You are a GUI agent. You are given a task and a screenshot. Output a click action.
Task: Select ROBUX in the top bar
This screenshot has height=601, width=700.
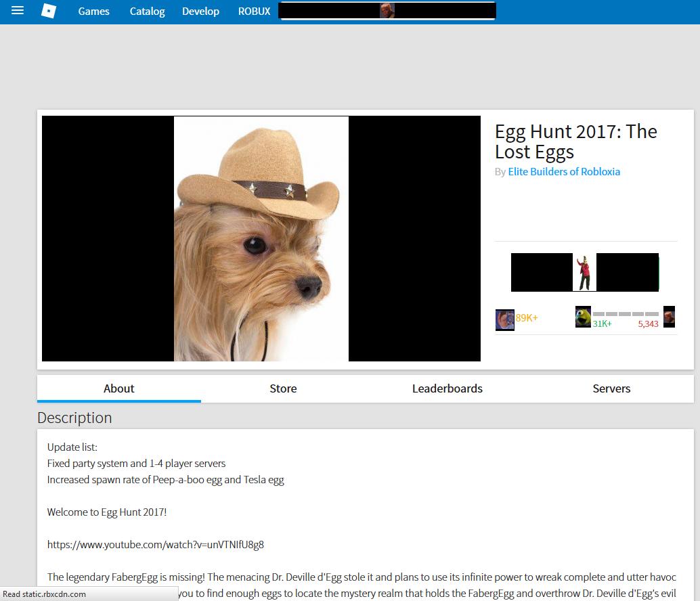254,12
